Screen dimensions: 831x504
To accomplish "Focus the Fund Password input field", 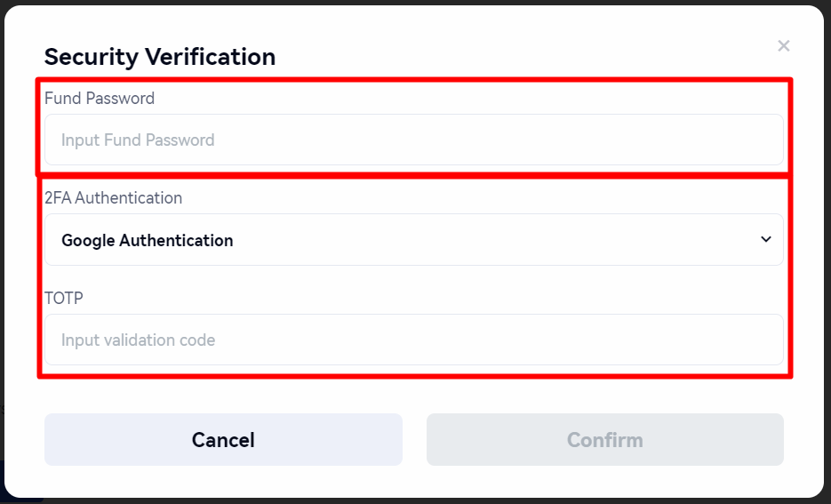I will [x=413, y=140].
